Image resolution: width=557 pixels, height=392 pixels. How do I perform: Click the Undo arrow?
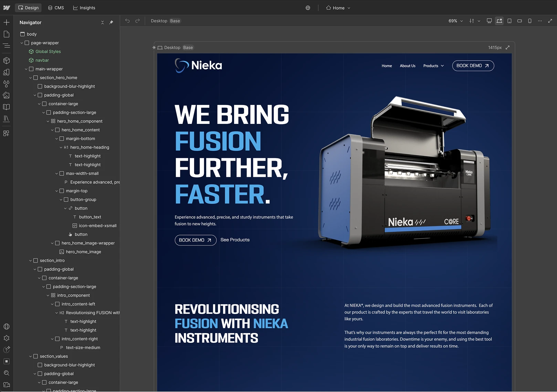click(127, 21)
